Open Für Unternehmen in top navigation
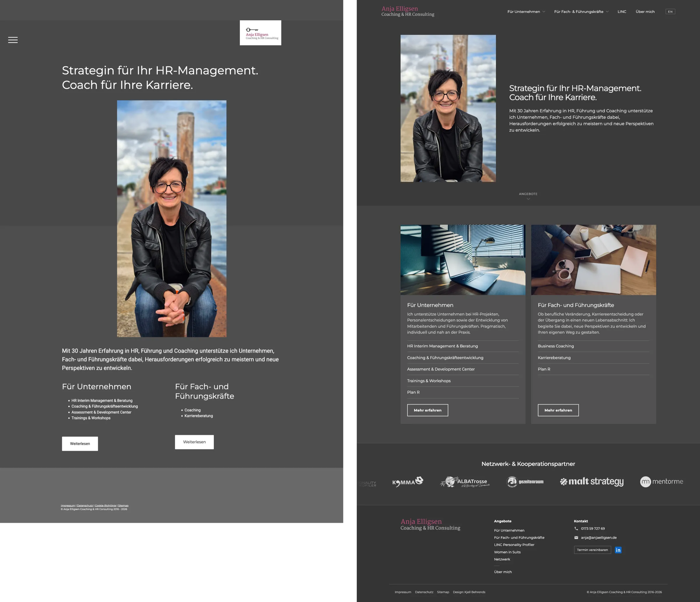700x602 pixels. point(524,11)
